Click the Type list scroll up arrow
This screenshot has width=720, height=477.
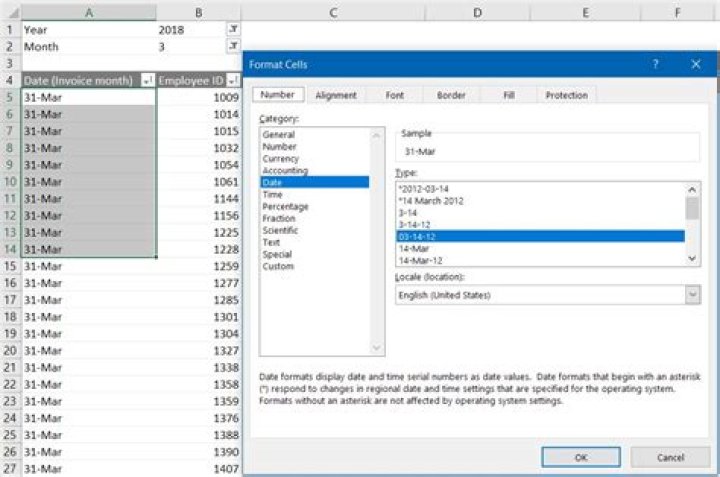[x=692, y=189]
